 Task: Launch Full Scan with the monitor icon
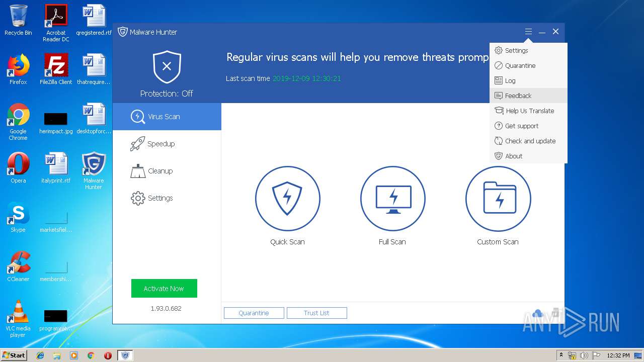pyautogui.click(x=392, y=199)
